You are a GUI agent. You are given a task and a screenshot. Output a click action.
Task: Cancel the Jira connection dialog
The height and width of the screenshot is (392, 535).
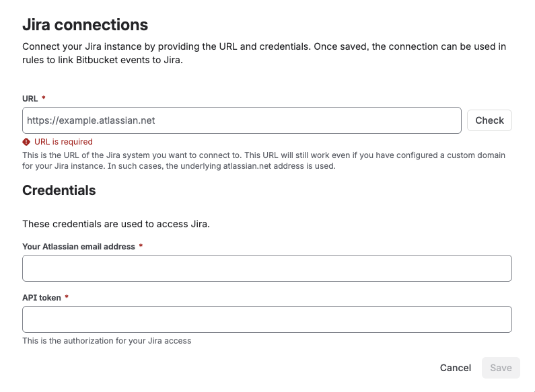coord(455,368)
